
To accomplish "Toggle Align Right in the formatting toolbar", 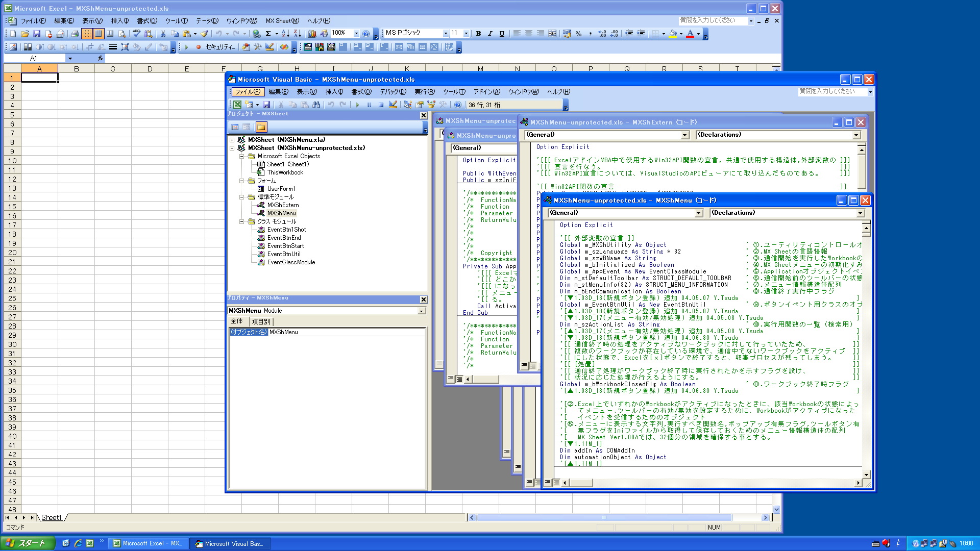I will pos(541,34).
